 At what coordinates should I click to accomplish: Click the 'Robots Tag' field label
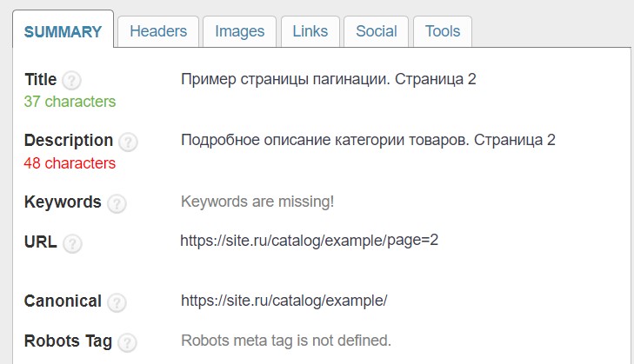[x=68, y=341]
